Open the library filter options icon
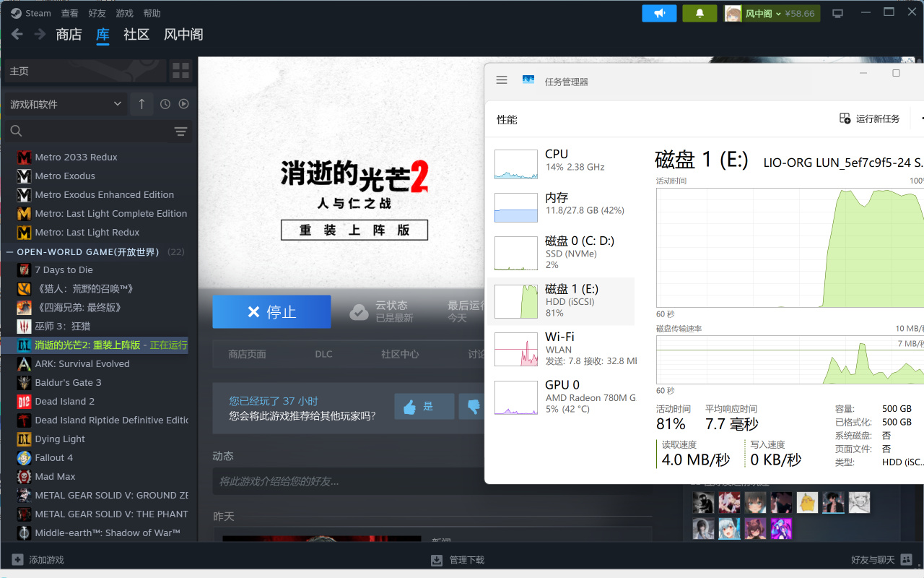The width and height of the screenshot is (924, 578). pos(180,131)
